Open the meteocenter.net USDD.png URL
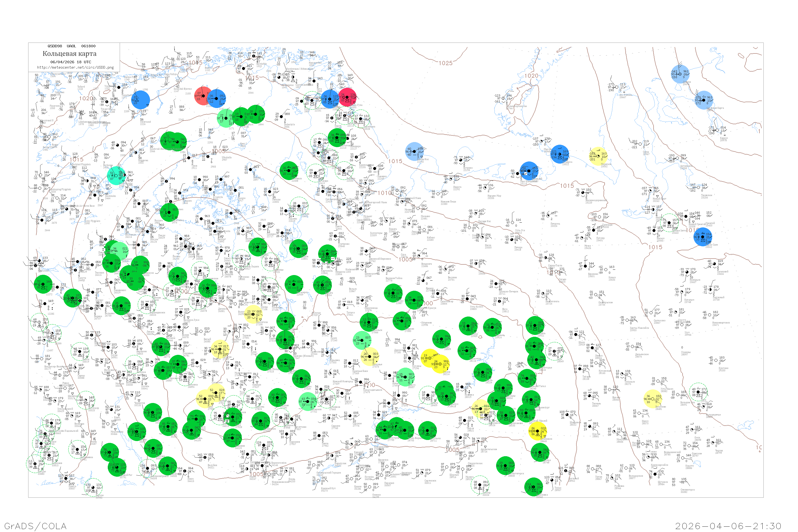798x532 pixels. [x=75, y=67]
